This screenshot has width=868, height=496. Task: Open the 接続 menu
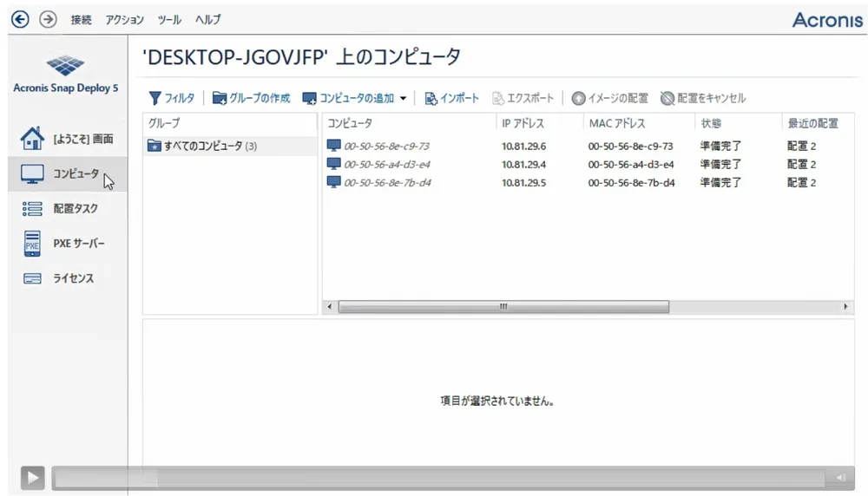tap(81, 20)
